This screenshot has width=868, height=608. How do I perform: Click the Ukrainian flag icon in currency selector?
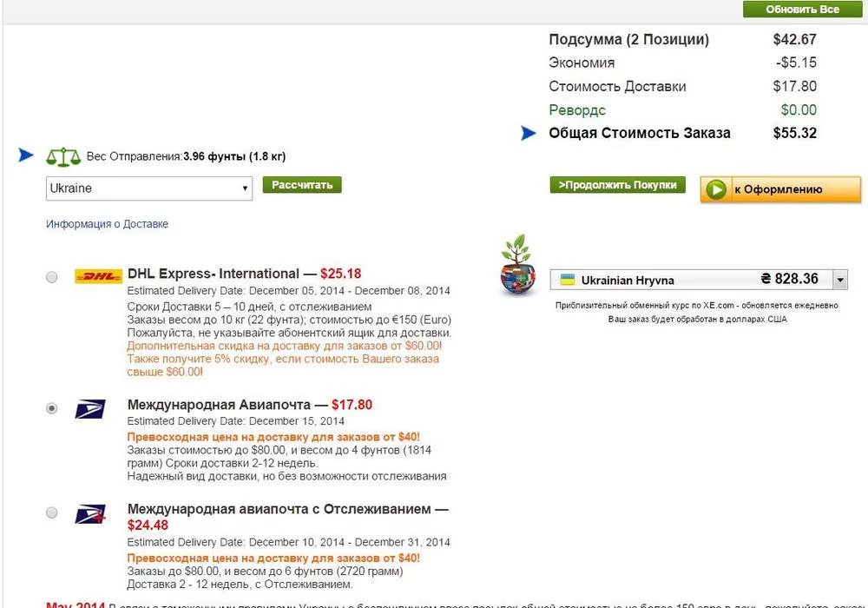(x=568, y=280)
